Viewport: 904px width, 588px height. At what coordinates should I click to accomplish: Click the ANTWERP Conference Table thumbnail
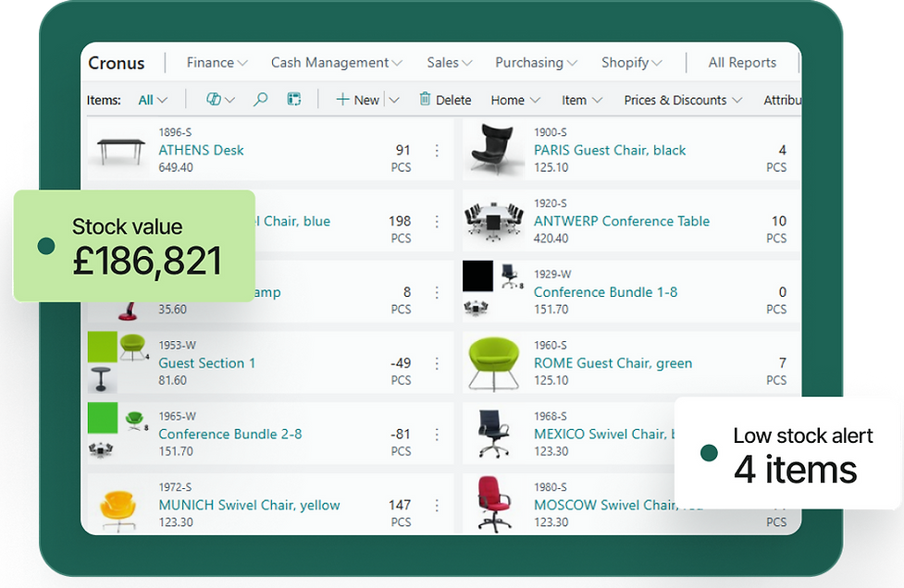493,221
